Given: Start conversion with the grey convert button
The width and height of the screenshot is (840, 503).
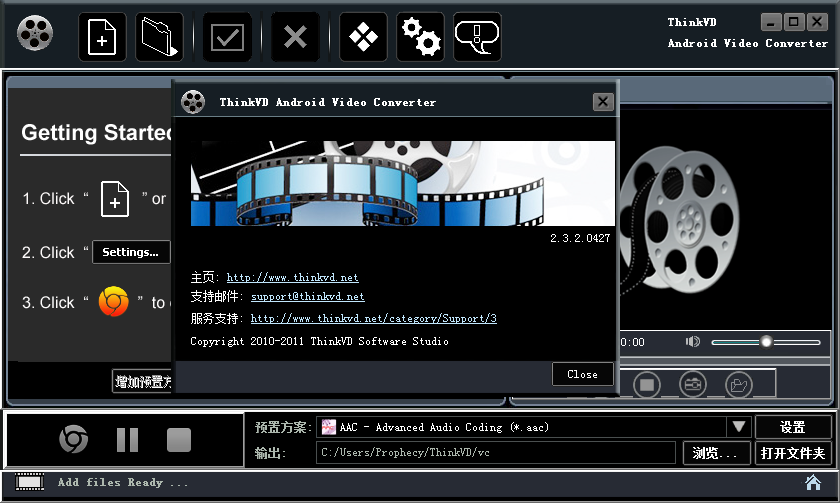Looking at the screenshot, I should tap(73, 439).
